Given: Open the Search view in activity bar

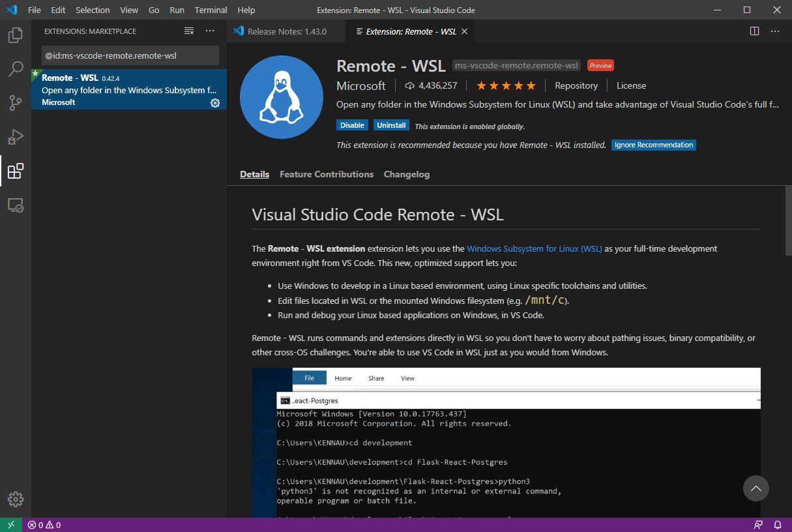Looking at the screenshot, I should click(x=16, y=69).
